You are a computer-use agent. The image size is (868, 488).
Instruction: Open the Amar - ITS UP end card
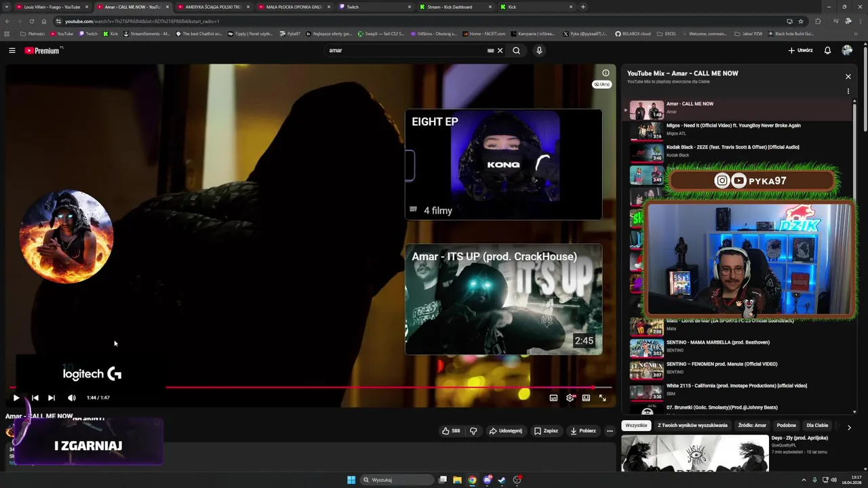coord(503,299)
